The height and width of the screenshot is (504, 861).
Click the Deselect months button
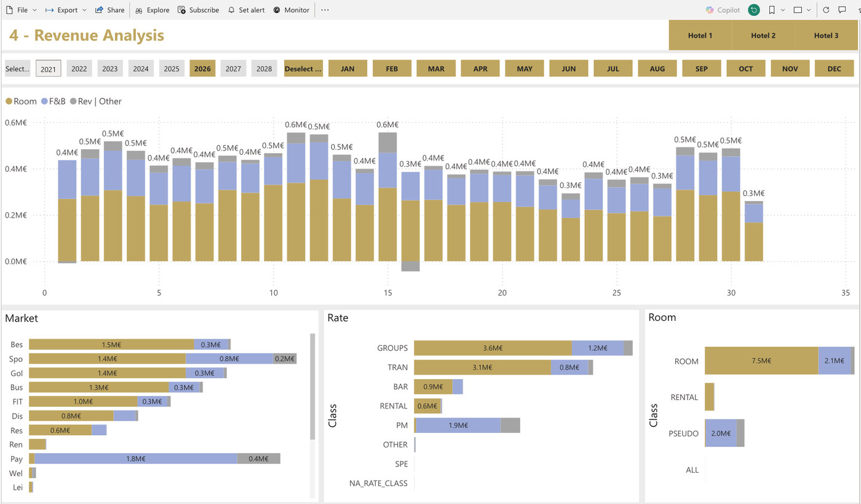click(x=303, y=69)
